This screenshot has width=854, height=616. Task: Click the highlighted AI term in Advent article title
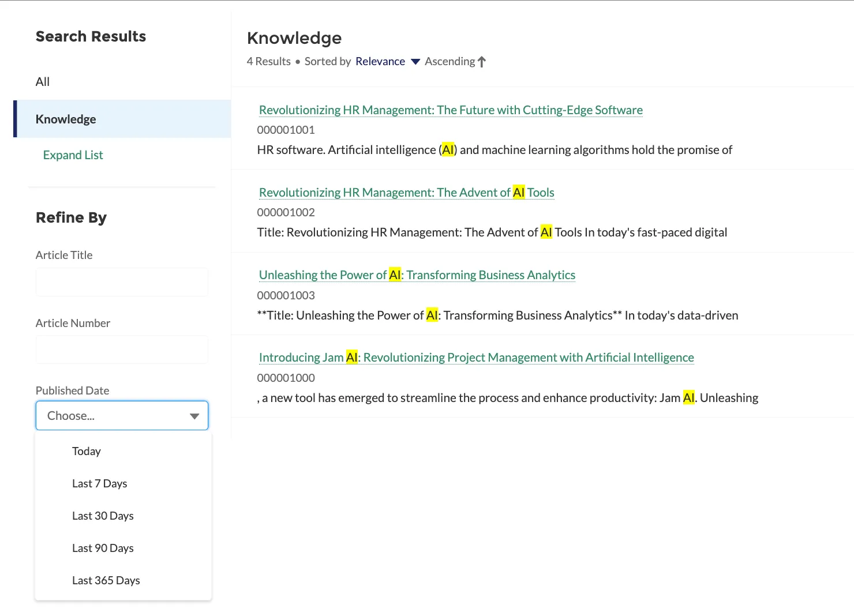tap(518, 192)
